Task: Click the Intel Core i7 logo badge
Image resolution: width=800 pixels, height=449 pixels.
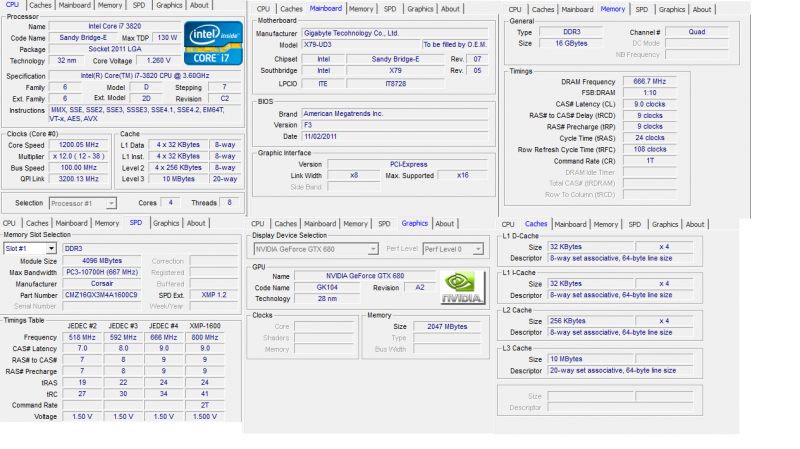Action: (213, 43)
